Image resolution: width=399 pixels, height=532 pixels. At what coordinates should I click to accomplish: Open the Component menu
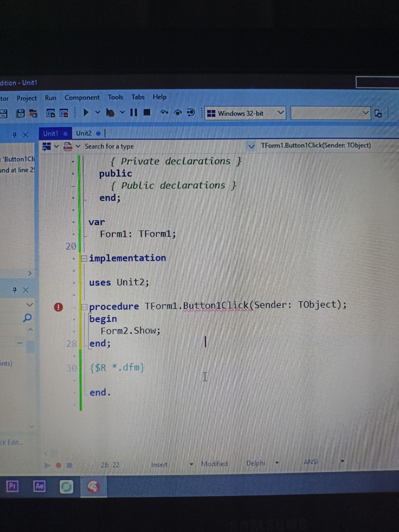pyautogui.click(x=82, y=98)
